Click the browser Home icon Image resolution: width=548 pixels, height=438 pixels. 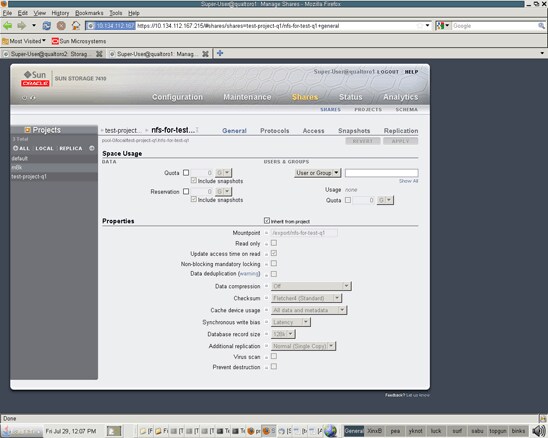click(x=75, y=26)
